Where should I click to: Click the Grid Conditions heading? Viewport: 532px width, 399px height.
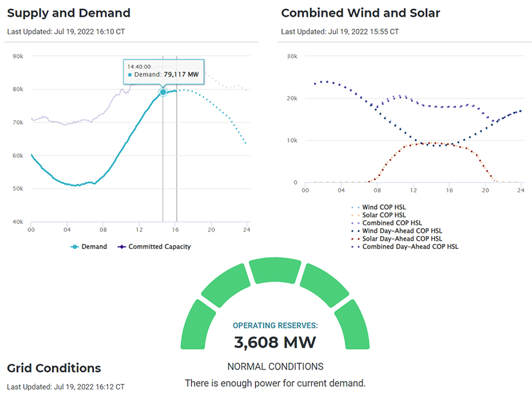pos(54,368)
